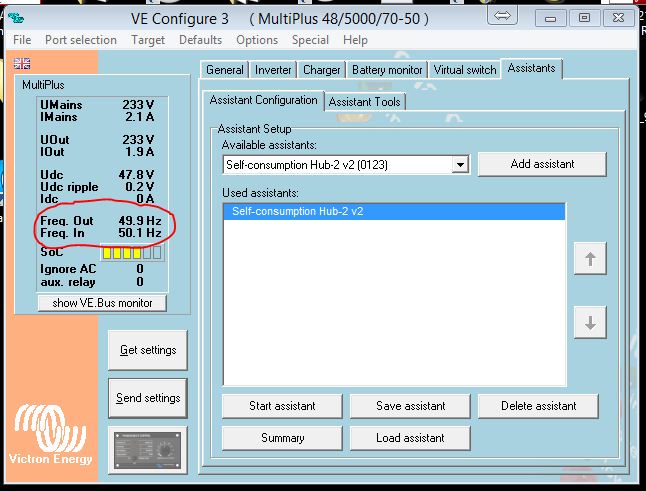Click the Get settings button
Viewport: 646px width, 491px height.
pos(148,350)
